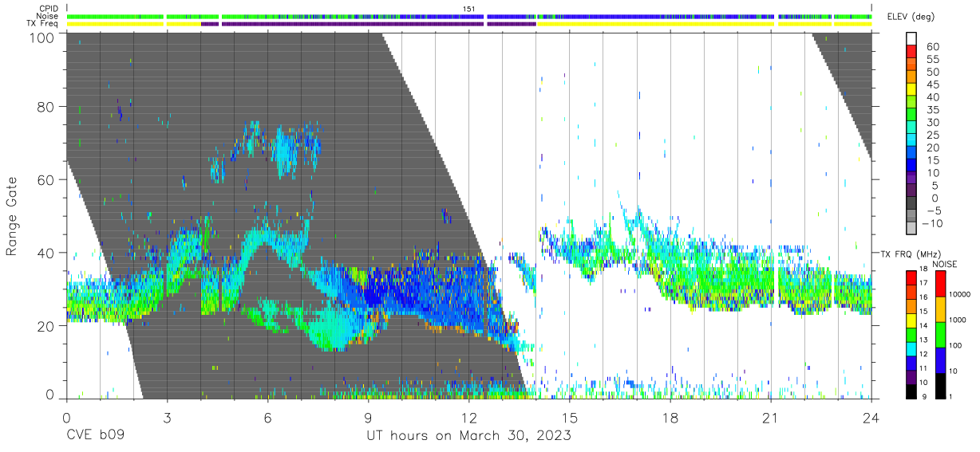Click the 21 tick label on the UT hours axis
Image resolution: width=980 pixels, height=452 pixels.
(771, 417)
